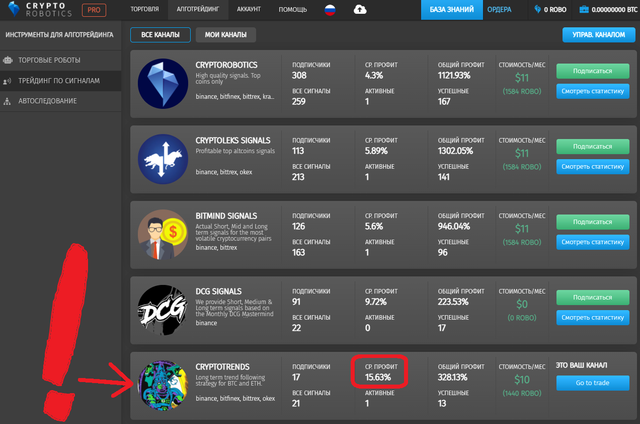640x424 pixels.
Task: Click the 308 subscribers count
Action: [299, 76]
